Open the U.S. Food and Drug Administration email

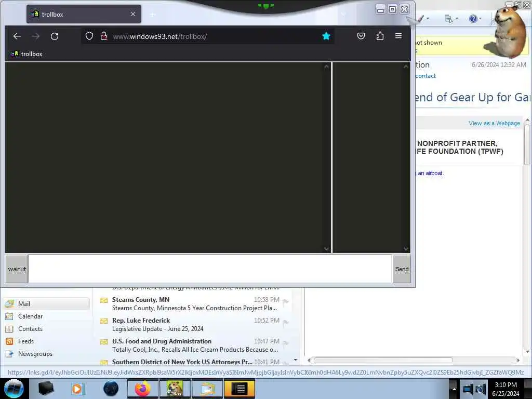193,345
